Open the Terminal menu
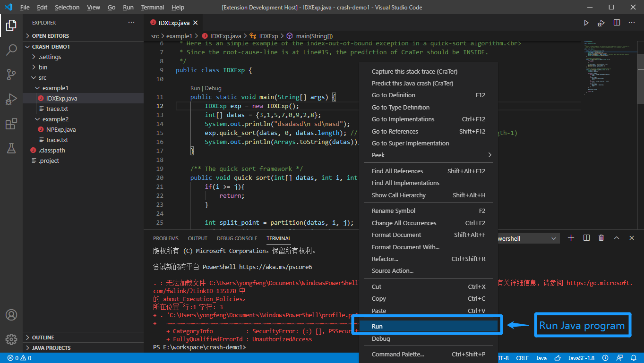 click(153, 7)
